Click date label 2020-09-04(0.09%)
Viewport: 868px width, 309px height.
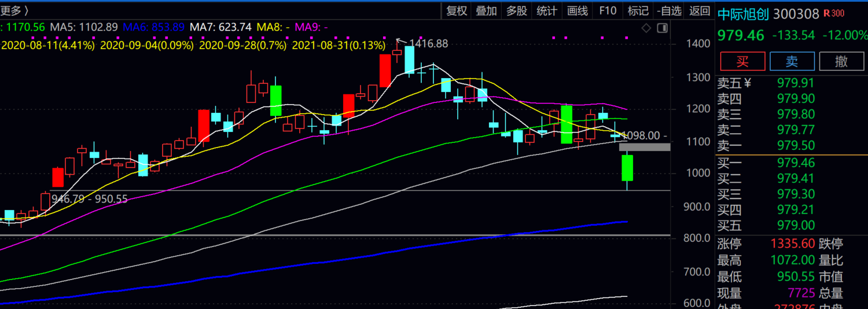(147, 45)
